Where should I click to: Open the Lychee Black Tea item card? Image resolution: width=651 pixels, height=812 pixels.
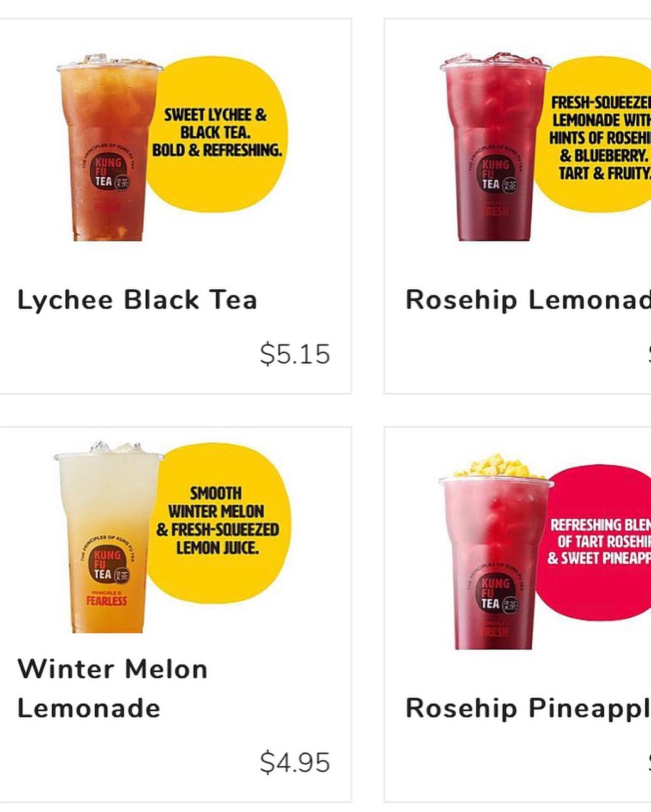[174, 206]
